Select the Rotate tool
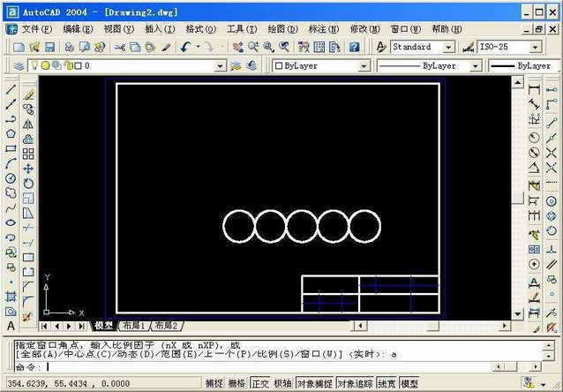Image resolution: width=563 pixels, height=392 pixels. [x=28, y=183]
